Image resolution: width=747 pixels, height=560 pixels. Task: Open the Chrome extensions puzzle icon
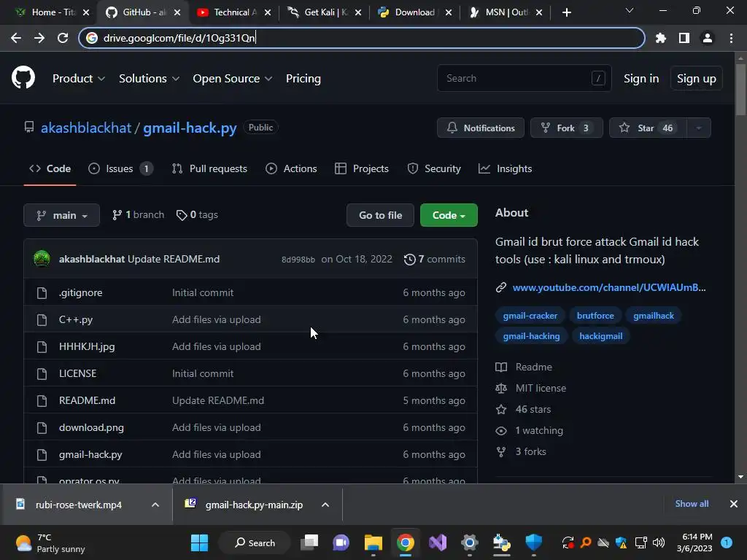coord(661,38)
